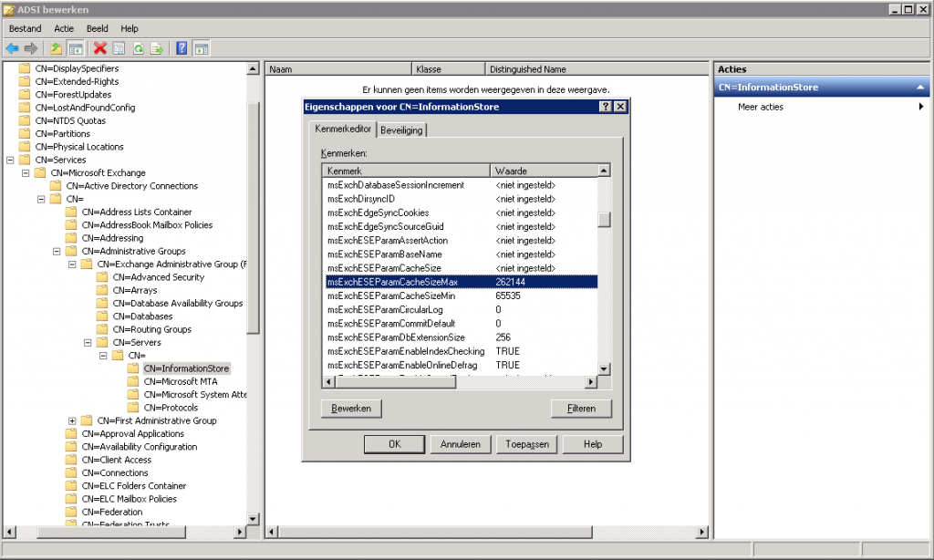Collapse the CN=InformationStore actions section
The image size is (934, 560).
click(920, 88)
